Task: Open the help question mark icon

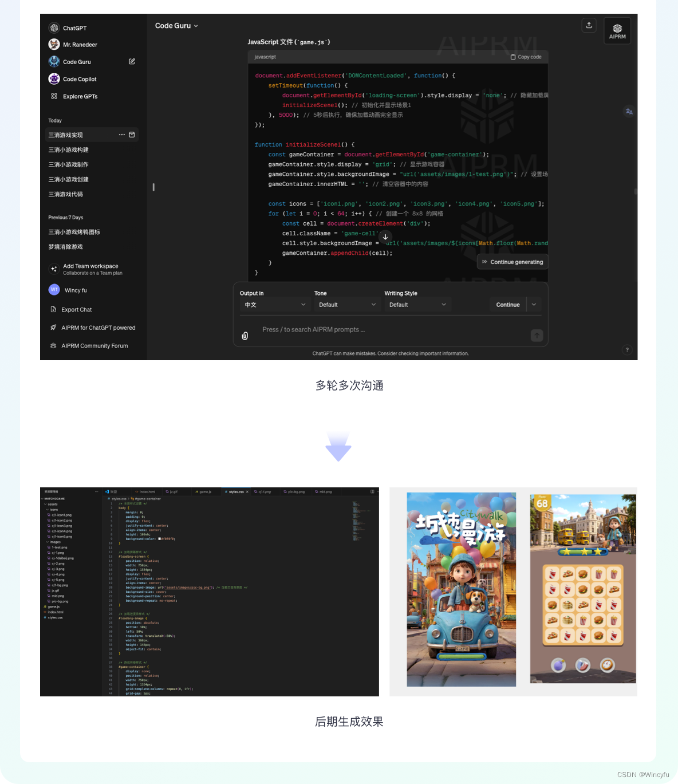Action: point(627,349)
